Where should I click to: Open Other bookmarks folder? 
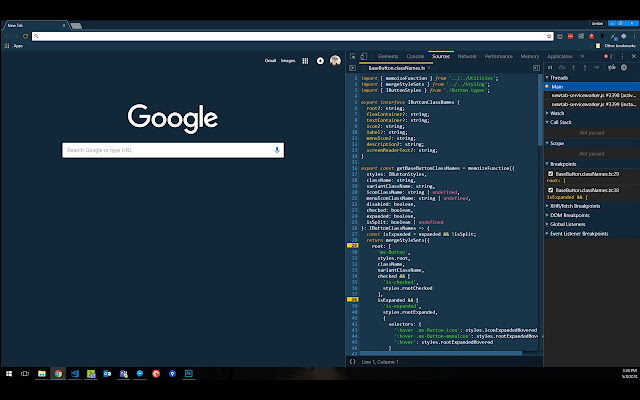(616, 46)
